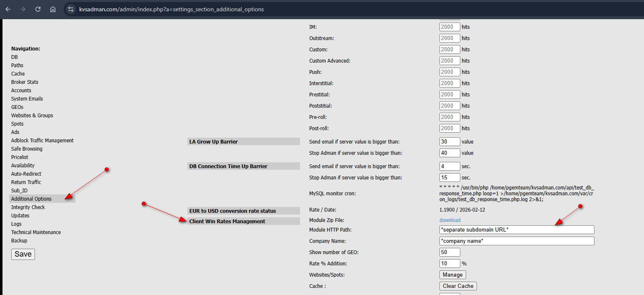Click LA barrier stop Adman value 40
Viewport: 644px width, 295px height.
(x=450, y=153)
